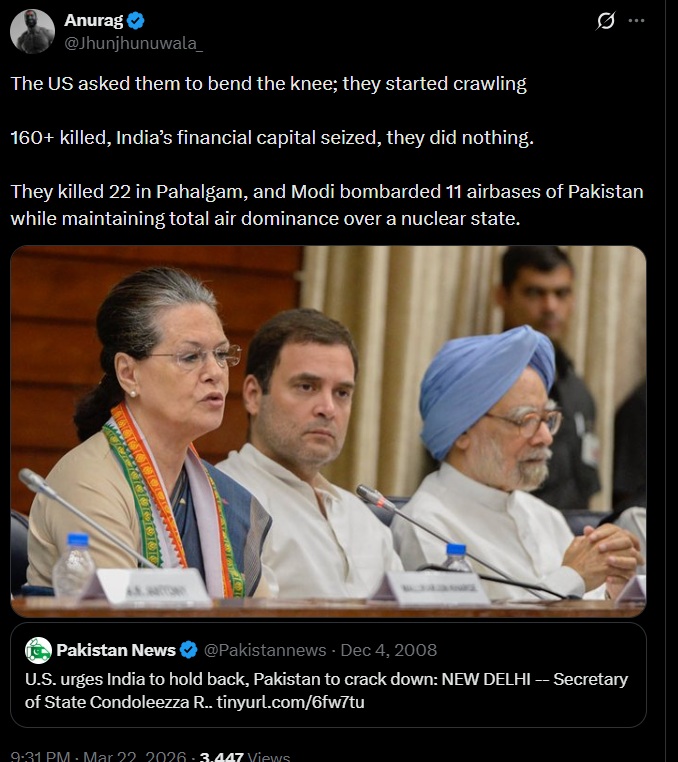Image resolution: width=678 pixels, height=762 pixels.
Task: Click the 3,447 Views count
Action: click(x=244, y=756)
